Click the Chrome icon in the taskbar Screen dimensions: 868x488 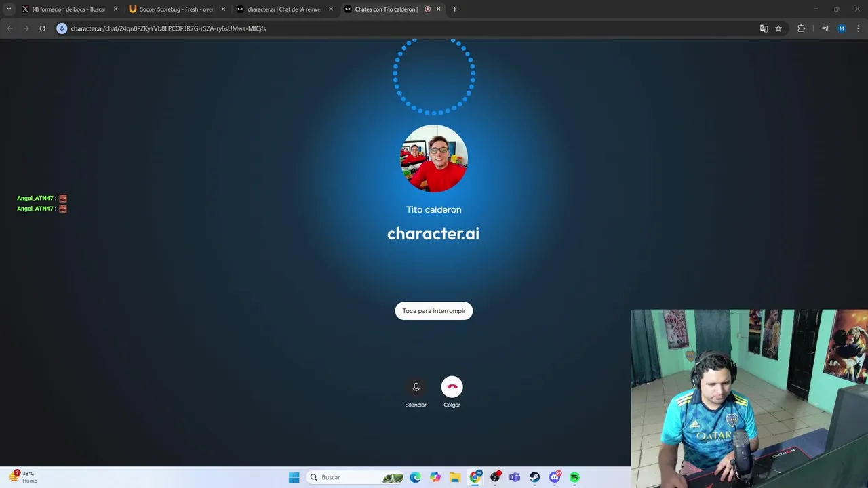(475, 477)
